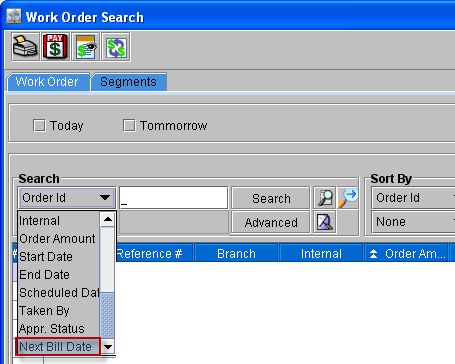This screenshot has width=455, height=364.
Task: Select Internal from the dropdown list
Action: pyautogui.click(x=59, y=221)
